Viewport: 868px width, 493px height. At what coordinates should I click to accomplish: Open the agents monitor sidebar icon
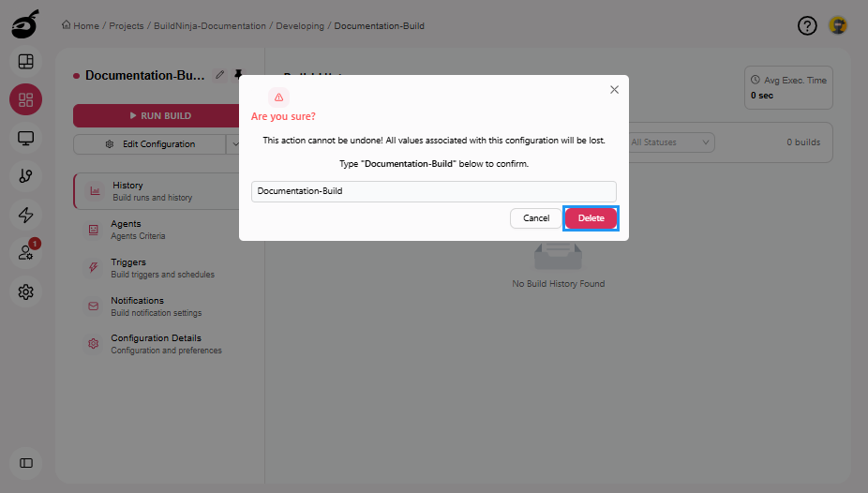click(x=26, y=138)
